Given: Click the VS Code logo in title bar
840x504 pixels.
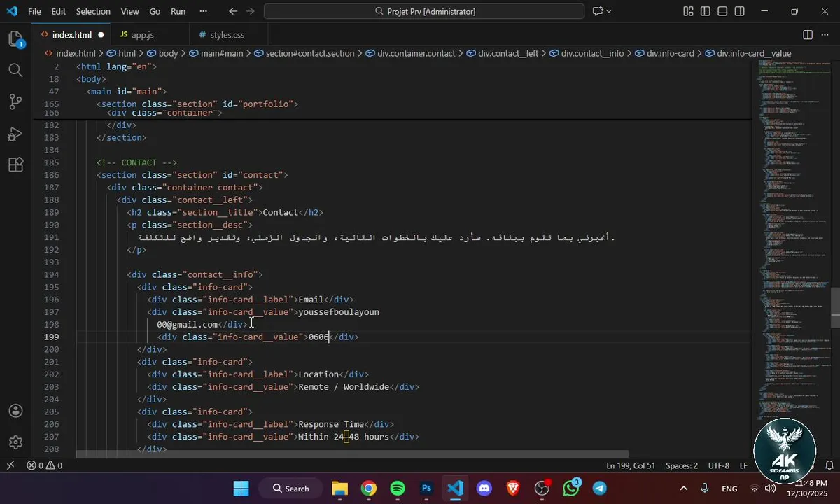Looking at the screenshot, I should (12, 11).
